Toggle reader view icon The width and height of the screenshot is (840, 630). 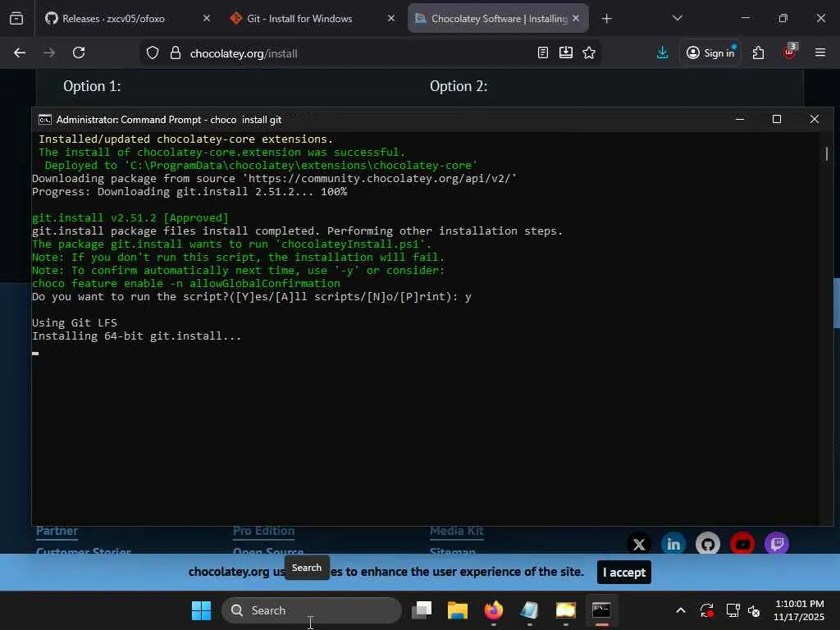tap(543, 52)
